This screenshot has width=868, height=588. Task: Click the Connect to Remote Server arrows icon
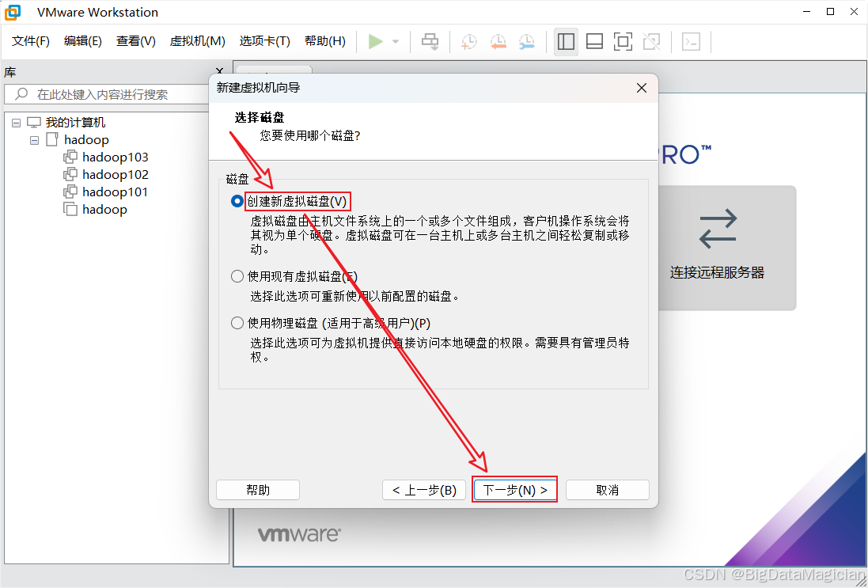pyautogui.click(x=718, y=228)
